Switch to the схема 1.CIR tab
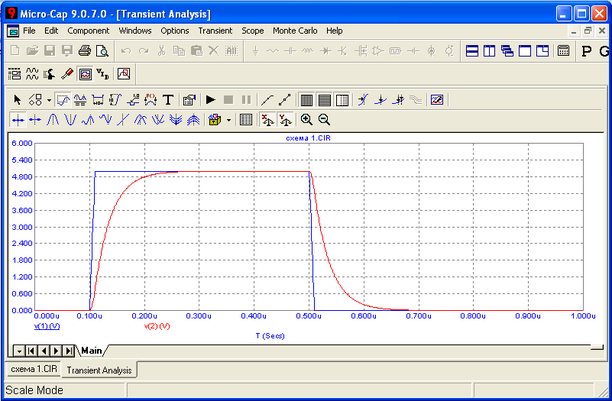Image resolution: width=612 pixels, height=401 pixels. point(34,370)
